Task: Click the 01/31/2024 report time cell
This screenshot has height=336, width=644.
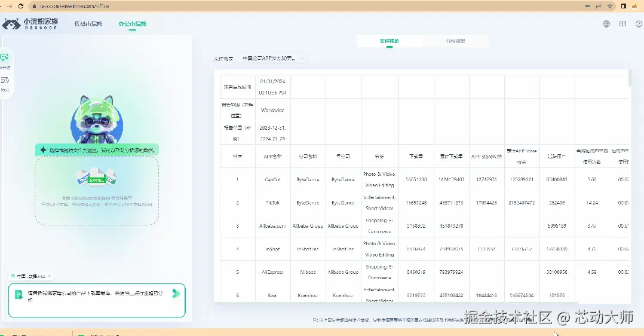Action: [x=272, y=87]
